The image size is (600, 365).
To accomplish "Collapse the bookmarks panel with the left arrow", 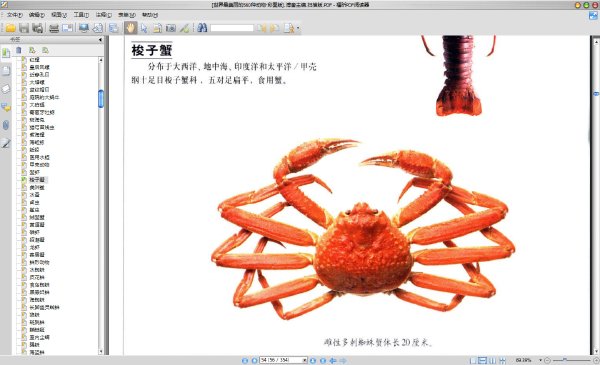I will [100, 40].
